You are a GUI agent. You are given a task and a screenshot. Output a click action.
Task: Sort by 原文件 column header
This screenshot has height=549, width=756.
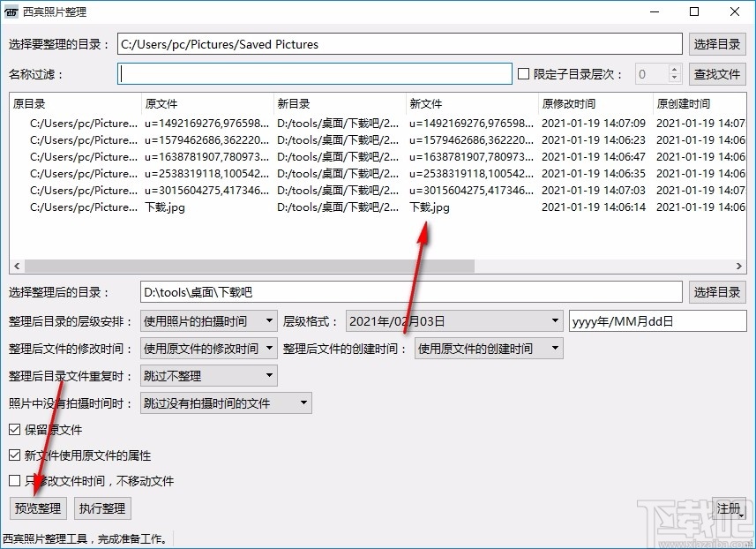point(207,103)
